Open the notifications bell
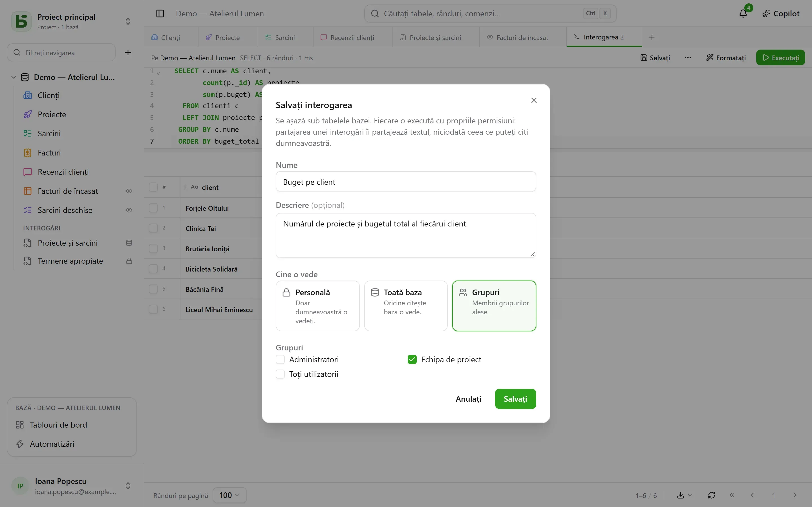Screen dimensions: 812x507 coord(743,14)
